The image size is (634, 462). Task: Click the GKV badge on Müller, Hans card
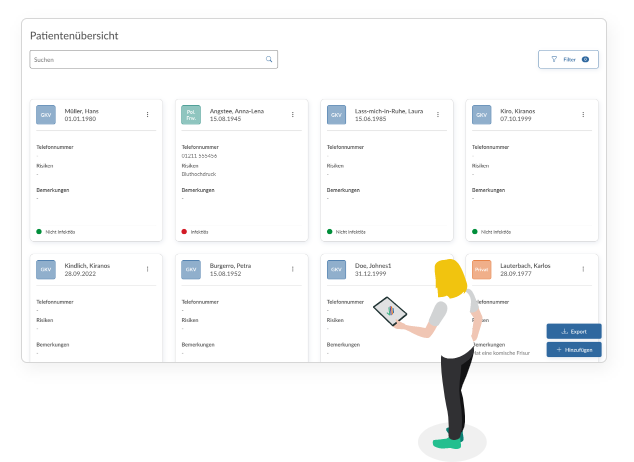coord(46,115)
